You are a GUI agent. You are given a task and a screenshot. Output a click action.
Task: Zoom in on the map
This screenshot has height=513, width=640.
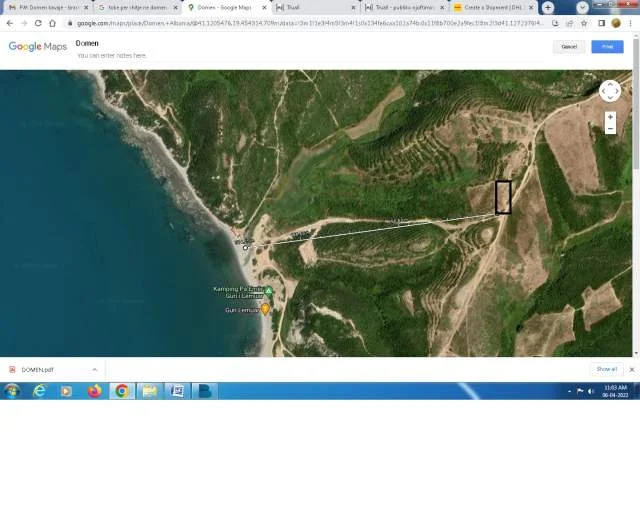610,117
